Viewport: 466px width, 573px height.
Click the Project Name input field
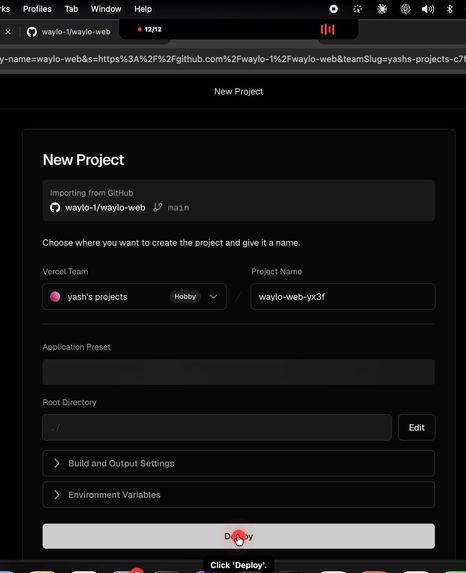343,296
